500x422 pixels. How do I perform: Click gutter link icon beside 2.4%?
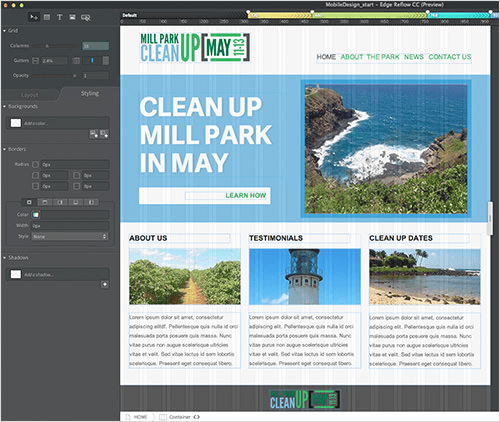pyautogui.click(x=35, y=61)
